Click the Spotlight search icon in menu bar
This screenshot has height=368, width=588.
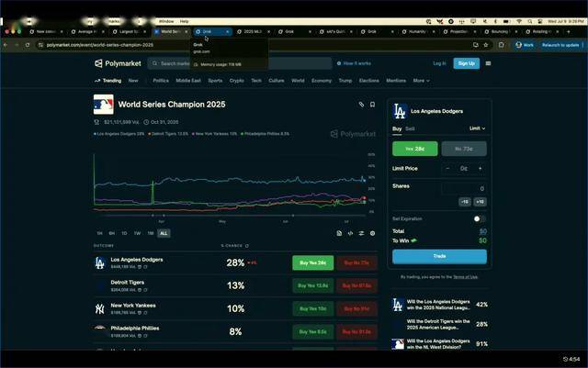[x=529, y=21]
